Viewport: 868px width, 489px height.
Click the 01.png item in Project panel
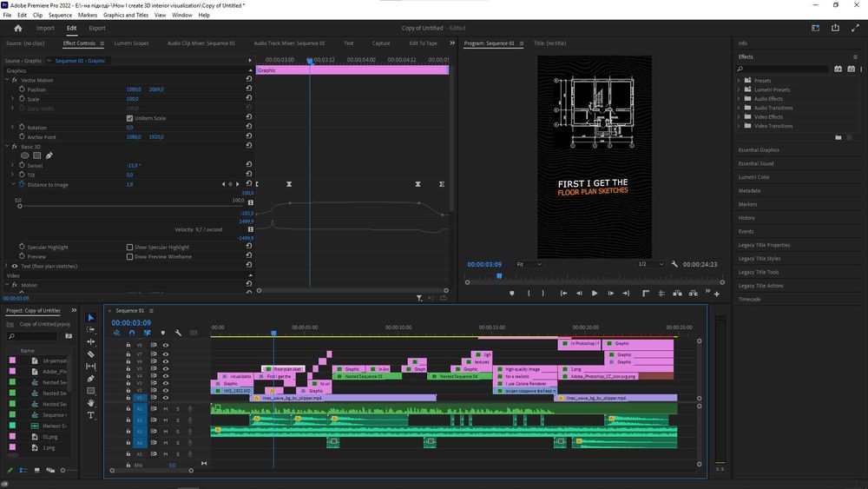coord(49,438)
